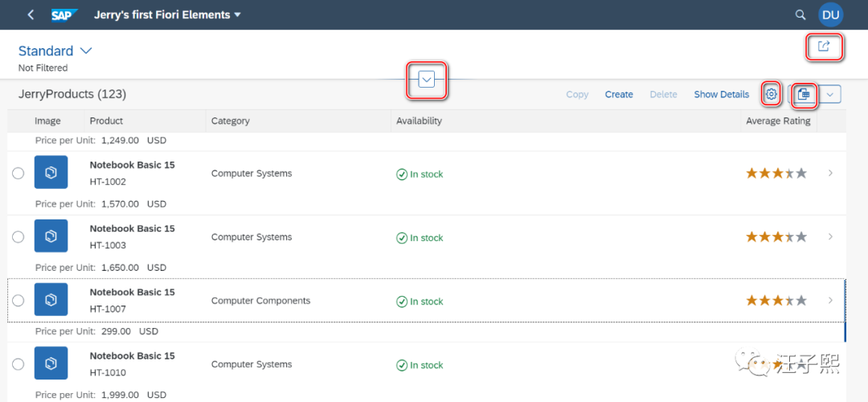Open search with the magnifier icon
Viewport: 868px width, 402px height.
[x=800, y=14]
